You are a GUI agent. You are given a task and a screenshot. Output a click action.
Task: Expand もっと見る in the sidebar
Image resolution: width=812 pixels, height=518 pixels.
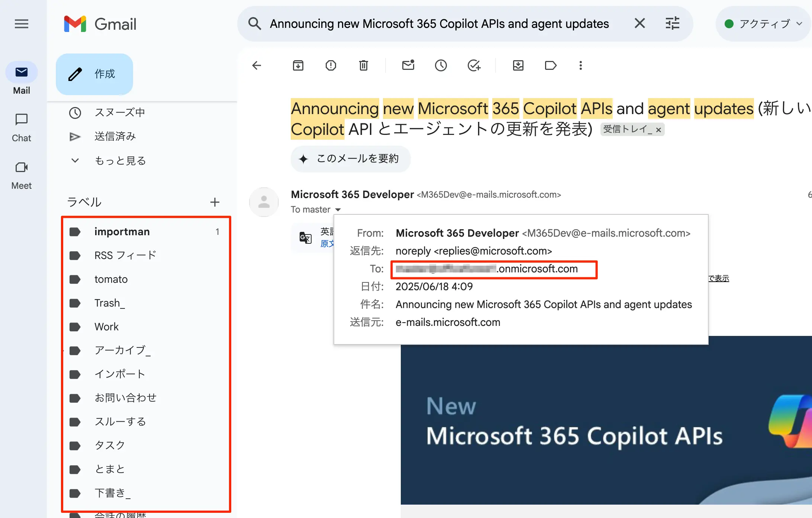pyautogui.click(x=120, y=161)
